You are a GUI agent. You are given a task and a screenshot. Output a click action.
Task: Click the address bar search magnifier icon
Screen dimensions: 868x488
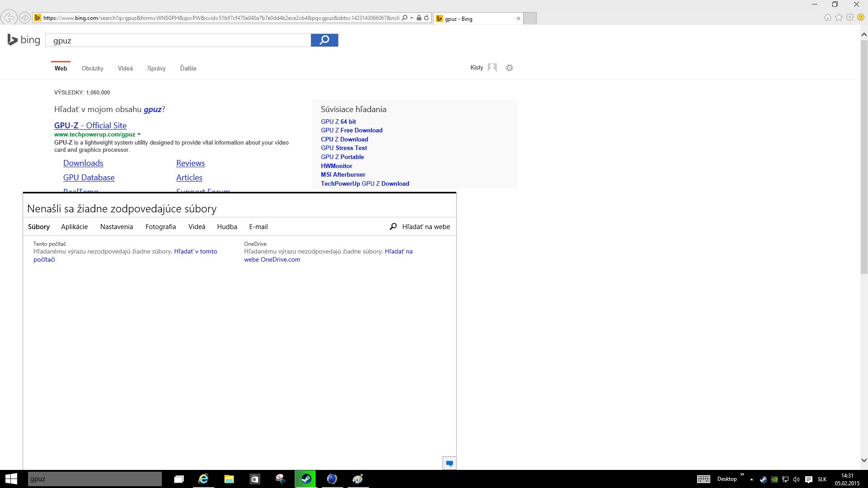point(405,18)
